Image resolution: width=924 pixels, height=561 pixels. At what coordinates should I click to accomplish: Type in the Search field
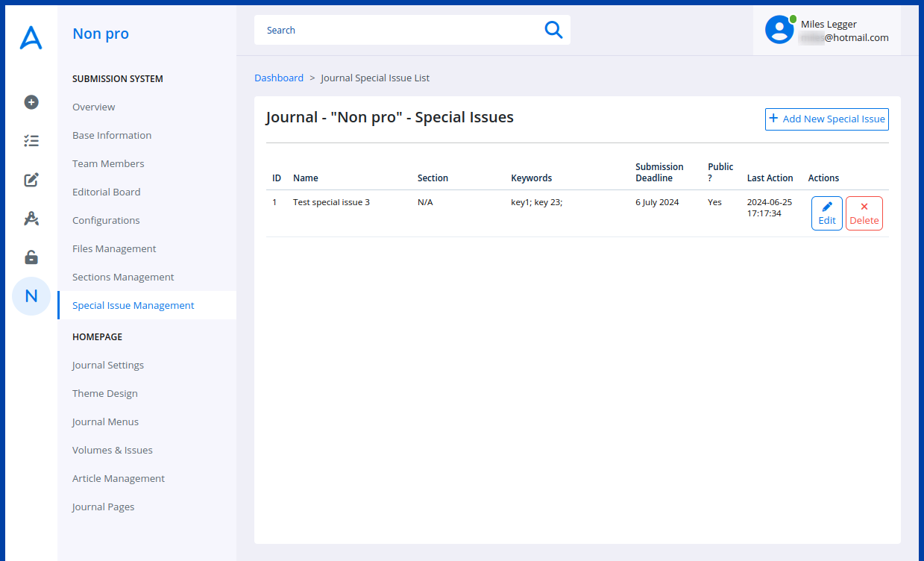[399, 30]
